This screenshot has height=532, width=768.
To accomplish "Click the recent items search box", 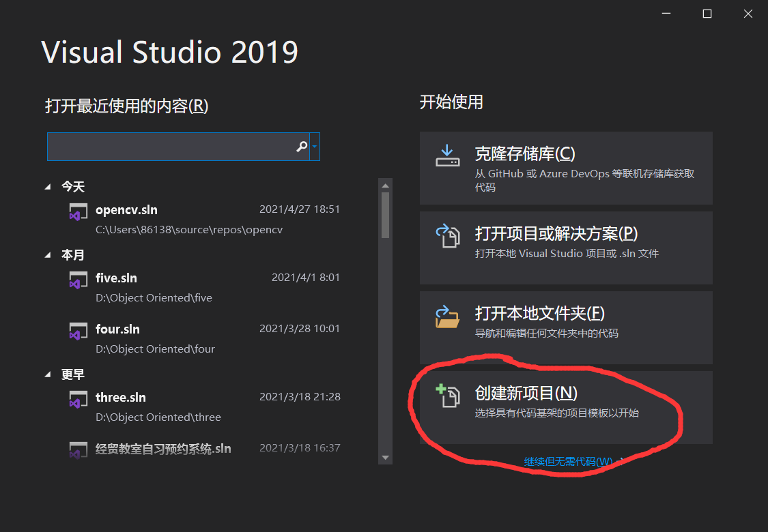I will [171, 147].
